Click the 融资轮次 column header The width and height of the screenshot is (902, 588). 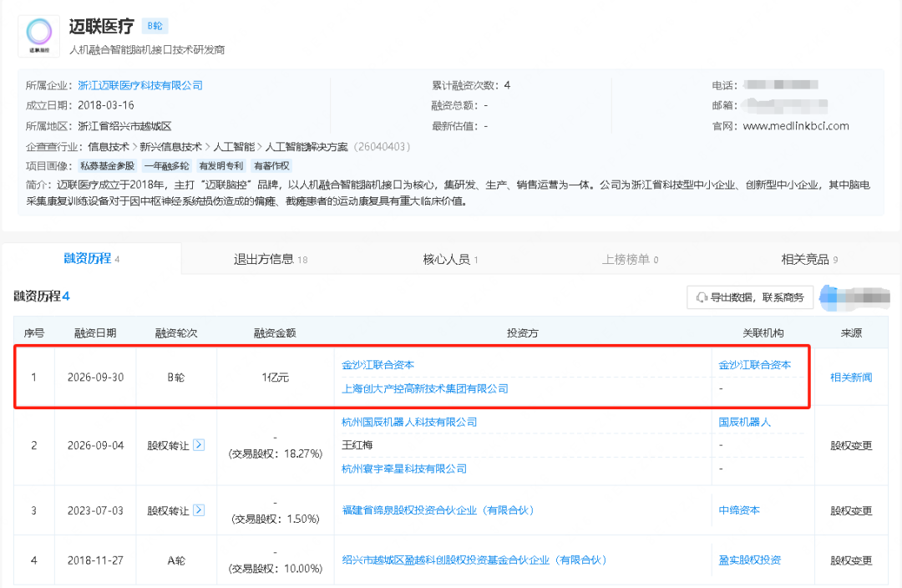(176, 333)
